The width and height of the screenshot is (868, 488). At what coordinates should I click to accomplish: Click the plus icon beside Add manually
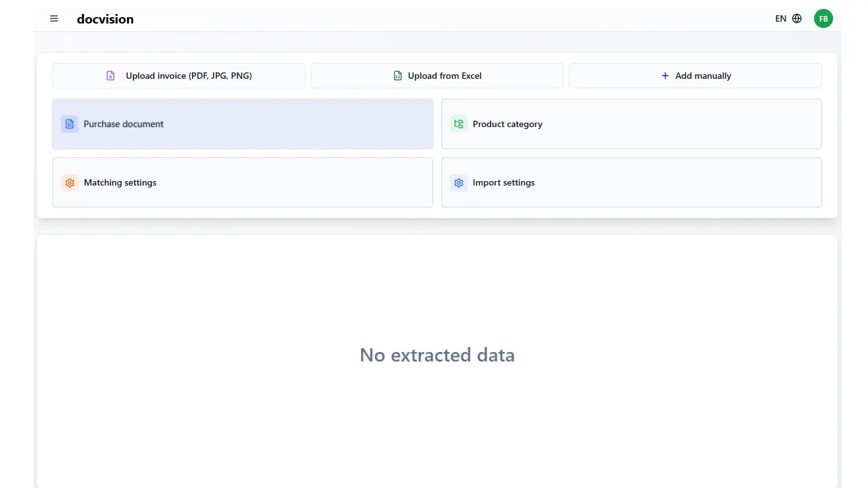click(665, 76)
